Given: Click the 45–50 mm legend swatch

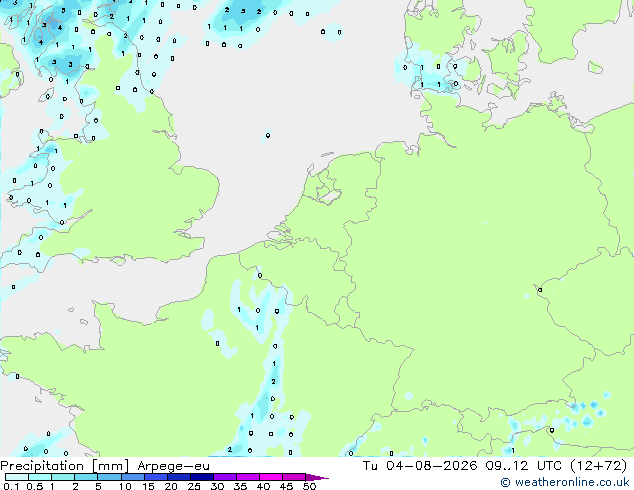Looking at the screenshot, I should (294, 477).
